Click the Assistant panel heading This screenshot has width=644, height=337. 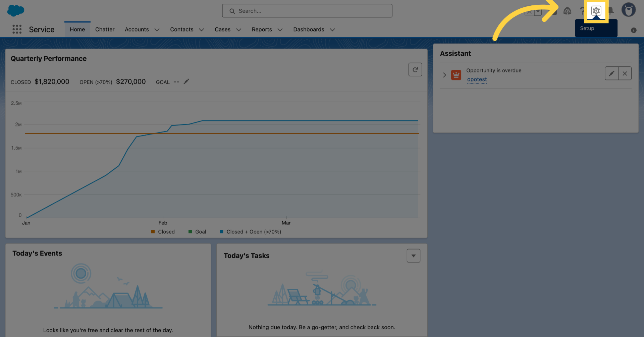455,54
